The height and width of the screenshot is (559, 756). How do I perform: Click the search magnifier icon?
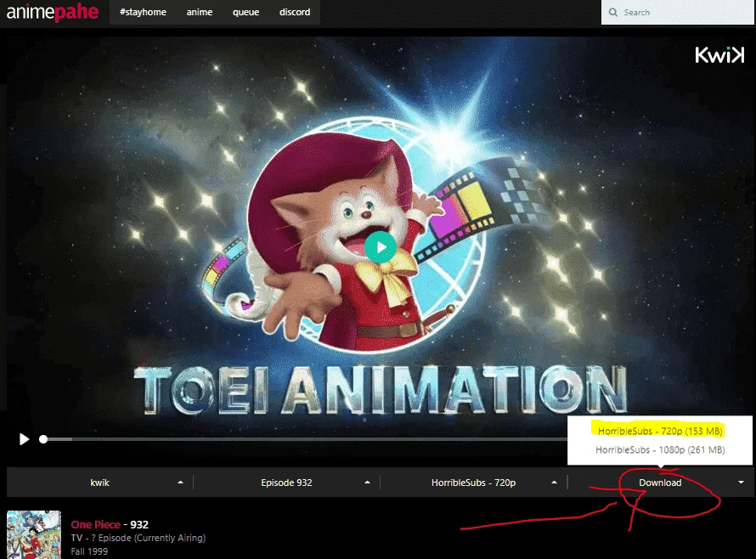point(612,13)
